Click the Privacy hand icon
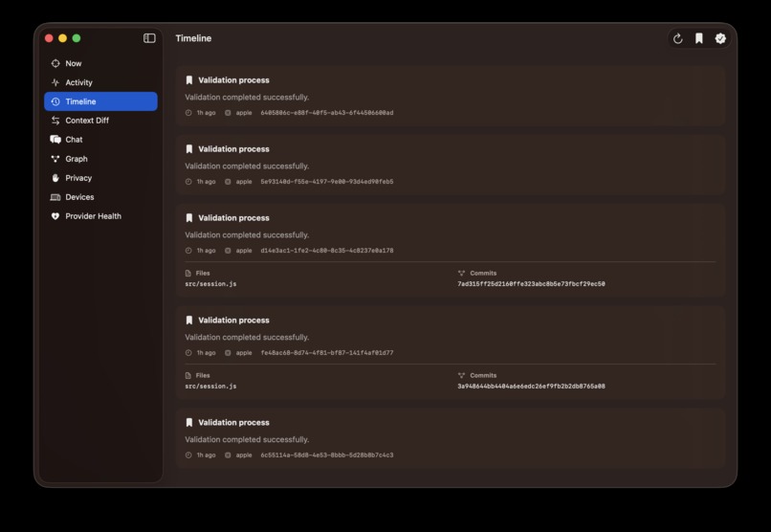Viewport: 771px width, 532px height. (x=55, y=178)
